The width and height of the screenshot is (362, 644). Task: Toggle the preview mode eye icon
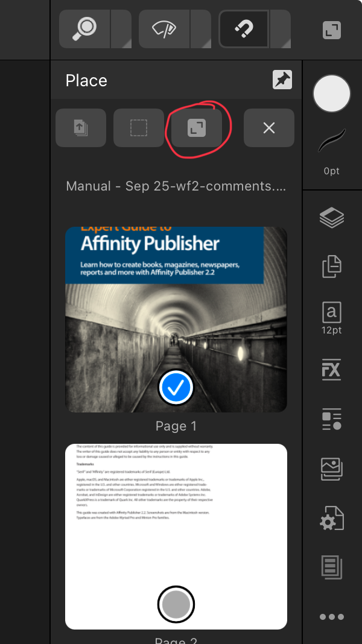tap(164, 29)
